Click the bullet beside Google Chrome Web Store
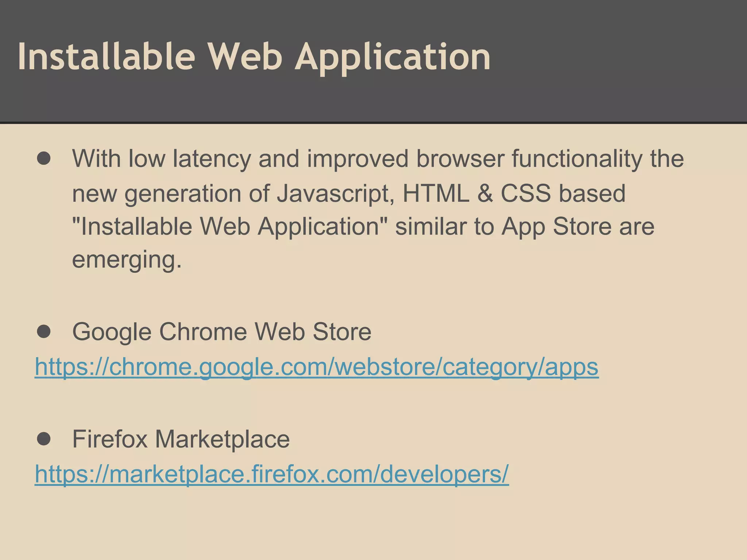This screenshot has height=560, width=747. pos(44,331)
